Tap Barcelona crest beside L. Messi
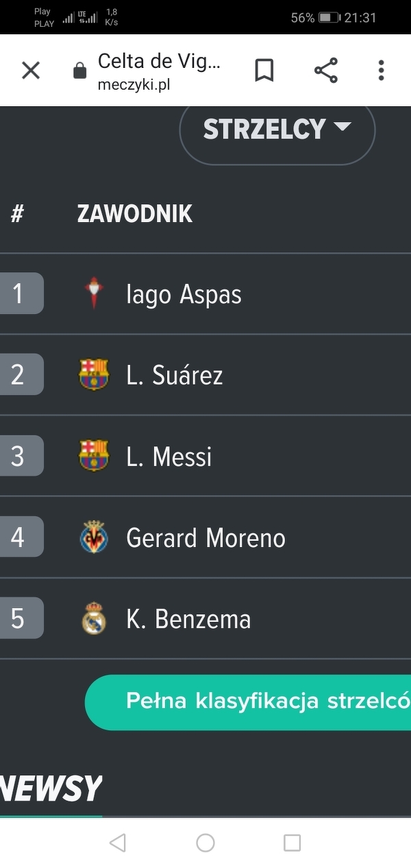The width and height of the screenshot is (411, 868). [x=94, y=456]
